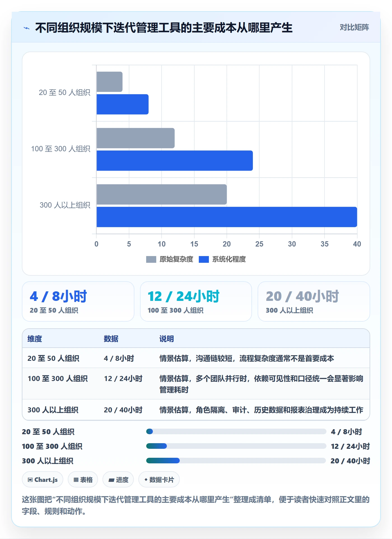
Task: Click the description starting 情景估算，沟通链较短
Action: (x=247, y=358)
